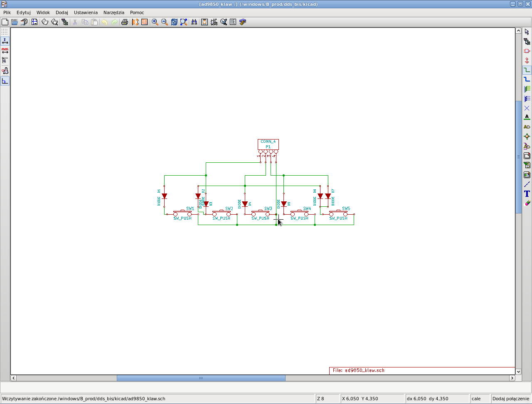This screenshot has height=404, width=532.
Task: Switch units to millimeters
Action: pos(5,51)
